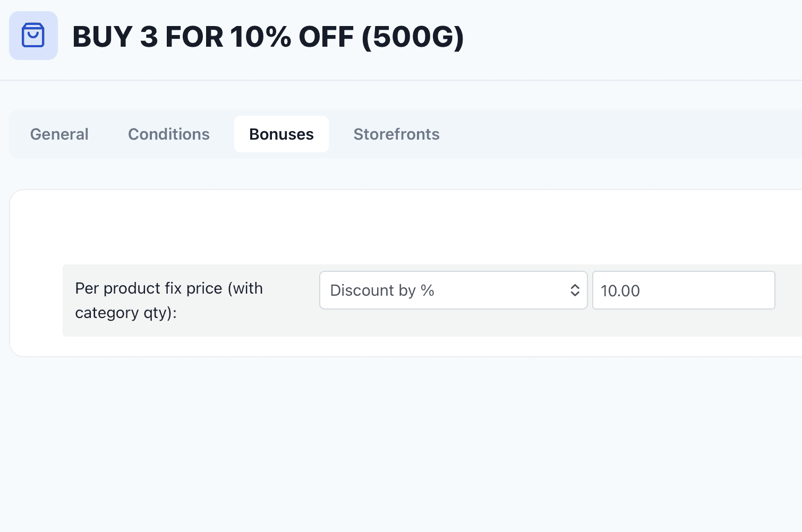Switch to the Conditions tab
802x532 pixels.
click(169, 134)
